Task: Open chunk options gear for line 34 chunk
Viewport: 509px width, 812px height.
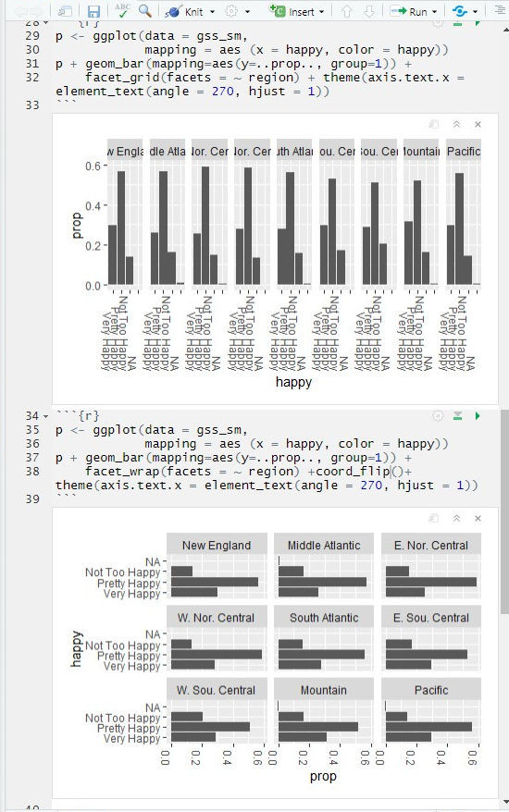Action: coord(438,416)
